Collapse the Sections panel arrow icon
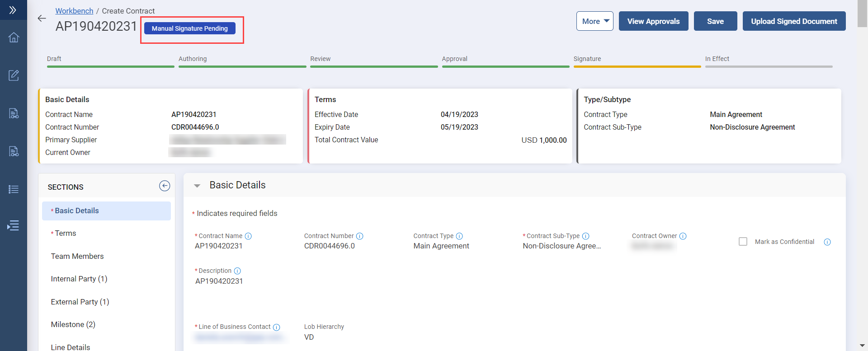The image size is (868, 351). click(x=165, y=186)
